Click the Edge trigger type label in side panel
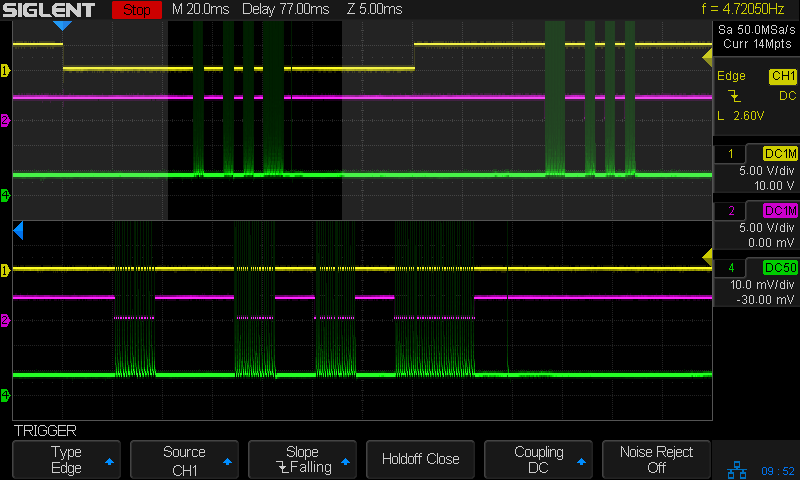Screen dimensions: 800x480 tap(731, 76)
